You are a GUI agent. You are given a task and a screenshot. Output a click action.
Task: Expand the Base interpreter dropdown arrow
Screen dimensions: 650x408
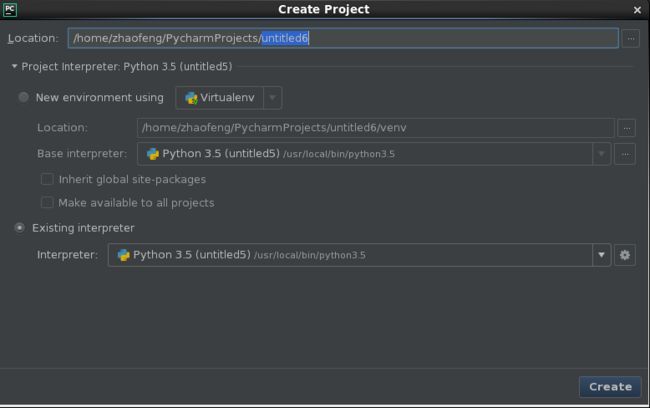coord(601,154)
